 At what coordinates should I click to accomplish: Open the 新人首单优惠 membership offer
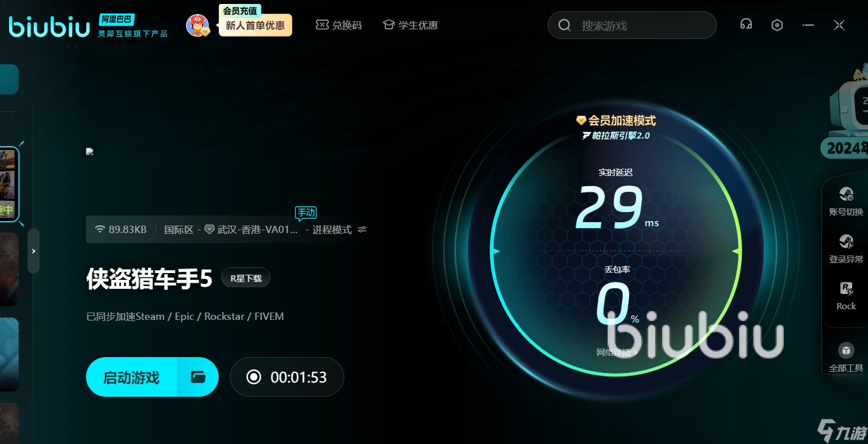(x=255, y=25)
